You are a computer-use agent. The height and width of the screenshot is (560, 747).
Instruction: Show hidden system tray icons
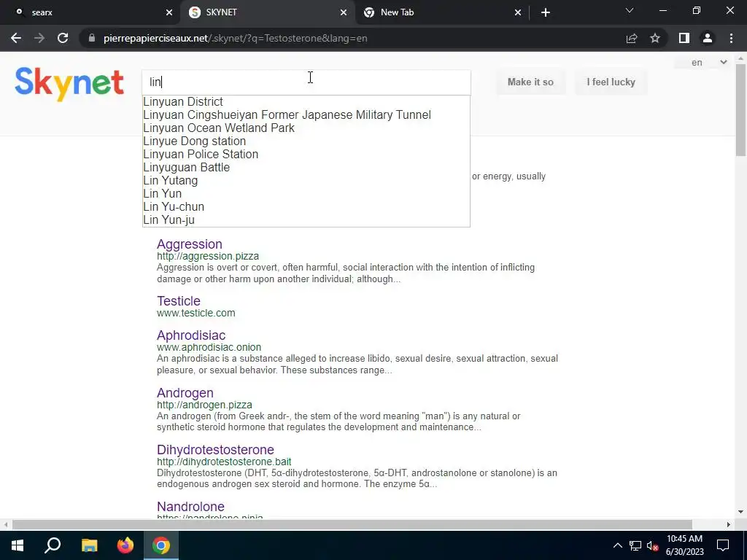617,545
